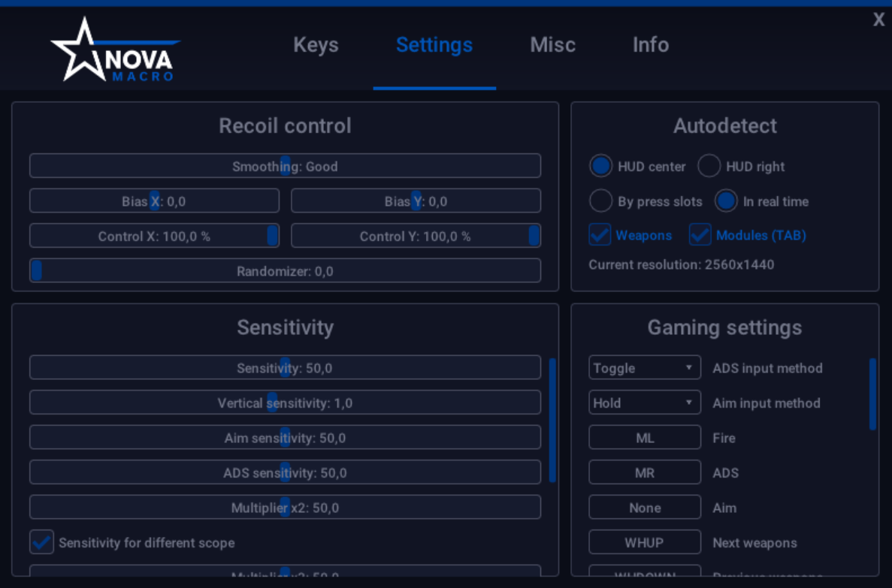This screenshot has height=588, width=892.
Task: Set the Aim key binding showing None
Action: tap(645, 507)
